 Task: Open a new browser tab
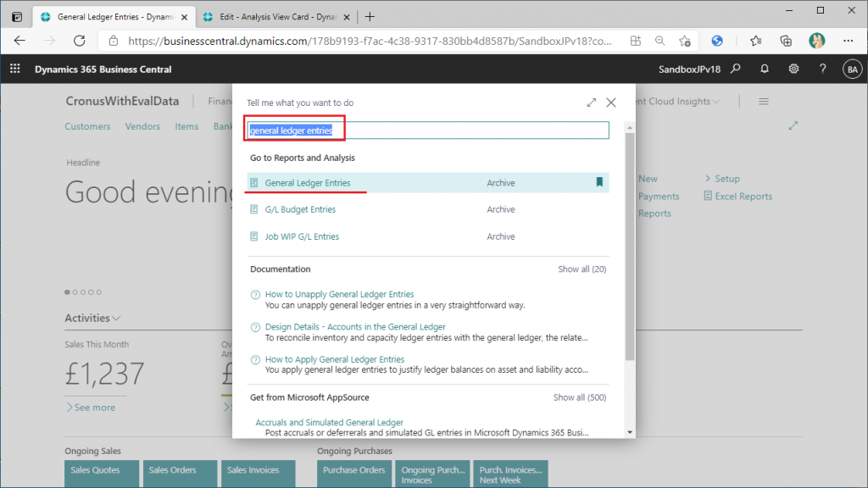370,17
